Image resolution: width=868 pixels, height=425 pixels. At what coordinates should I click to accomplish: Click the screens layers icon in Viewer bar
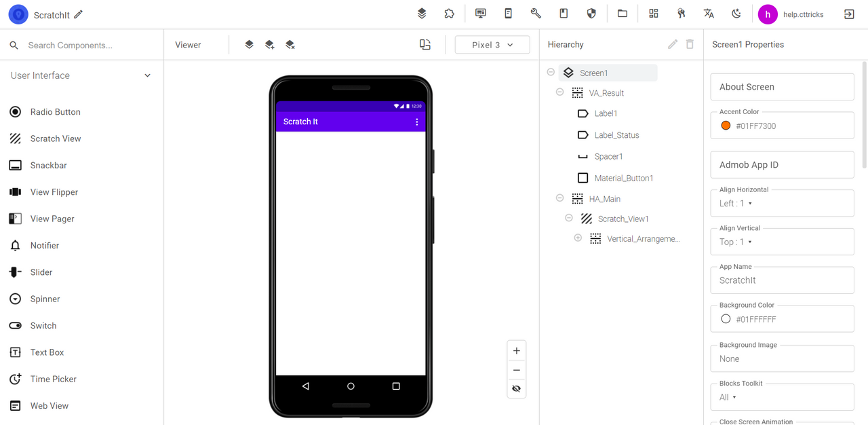tap(249, 45)
